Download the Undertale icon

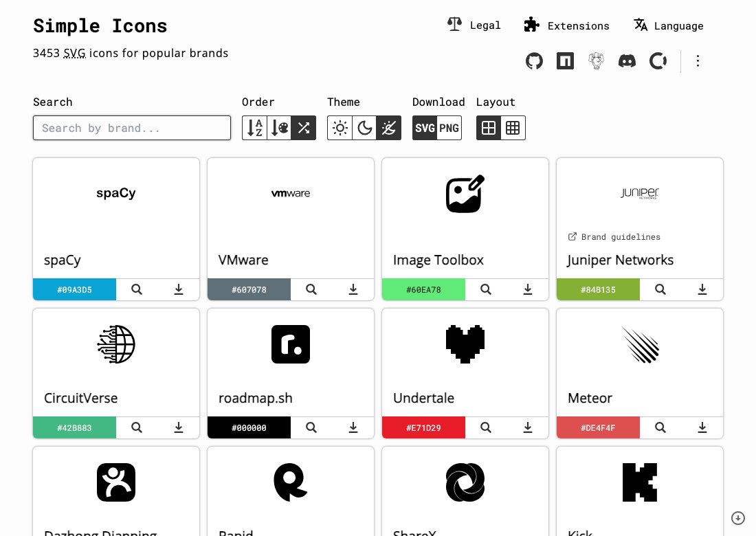(528, 427)
